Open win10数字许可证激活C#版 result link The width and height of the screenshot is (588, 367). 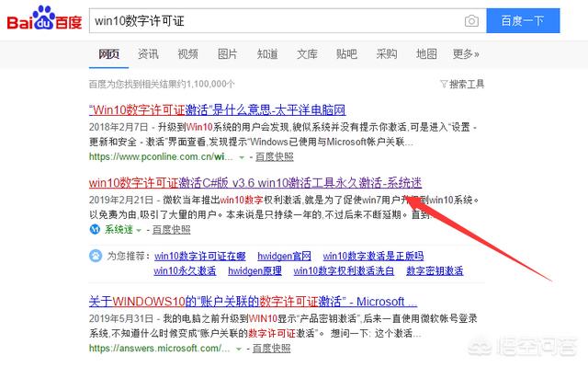click(255, 183)
